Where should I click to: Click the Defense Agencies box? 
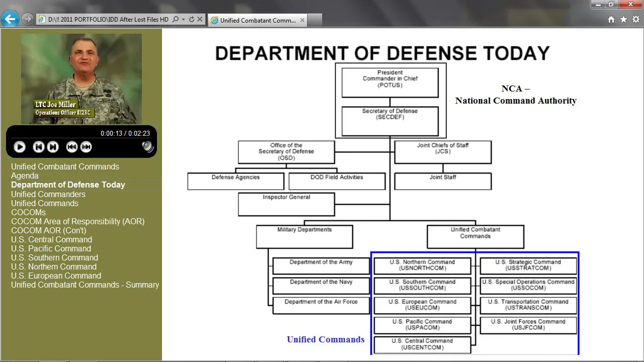point(235,182)
